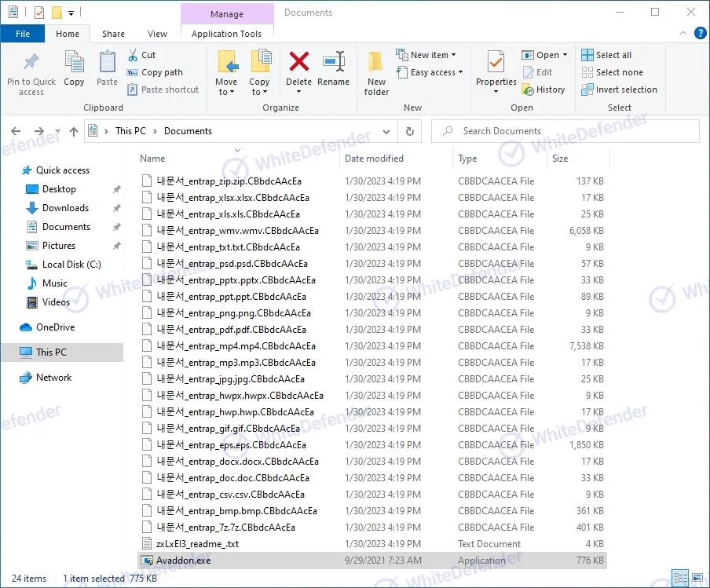Image resolution: width=710 pixels, height=588 pixels.
Task: Open the address bar history dropdown
Action: pos(387,131)
